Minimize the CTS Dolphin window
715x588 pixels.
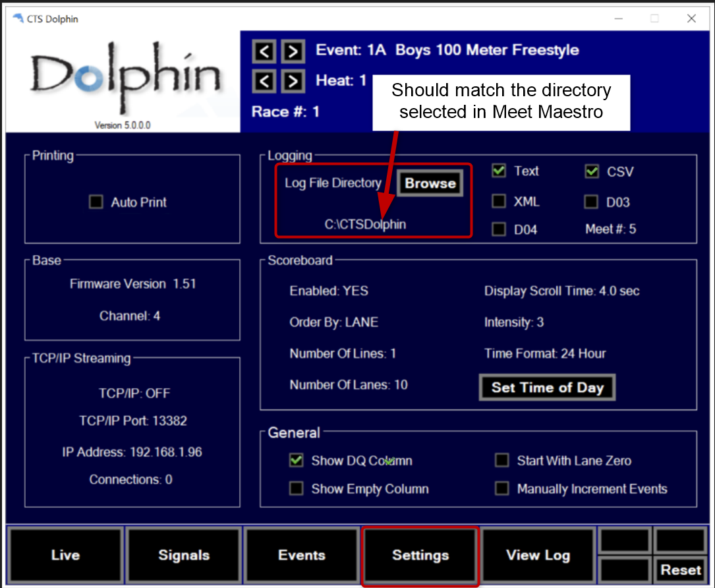(618, 18)
